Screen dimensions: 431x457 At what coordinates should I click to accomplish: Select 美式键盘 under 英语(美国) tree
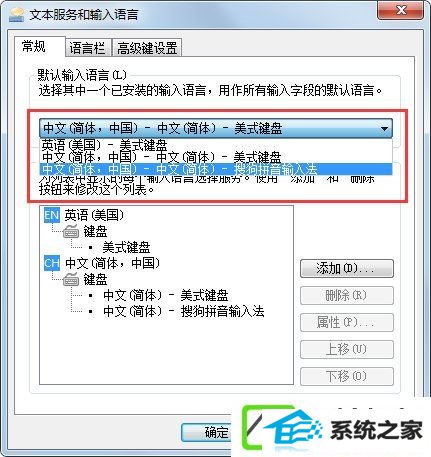tap(126, 247)
